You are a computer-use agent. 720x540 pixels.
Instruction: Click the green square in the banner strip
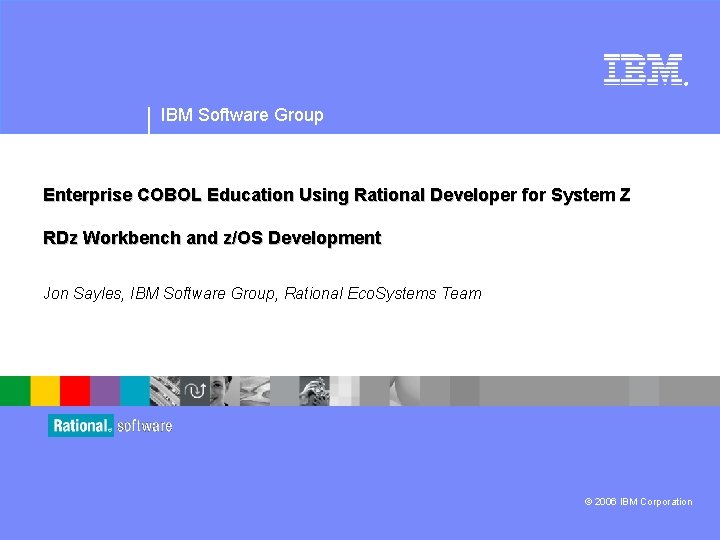pyautogui.click(x=15, y=391)
